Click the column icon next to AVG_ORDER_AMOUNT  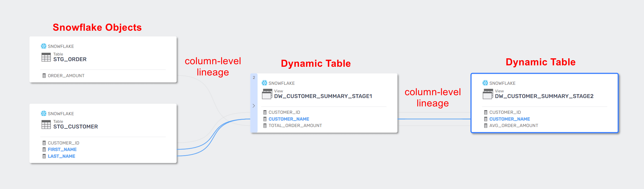pyautogui.click(x=486, y=126)
